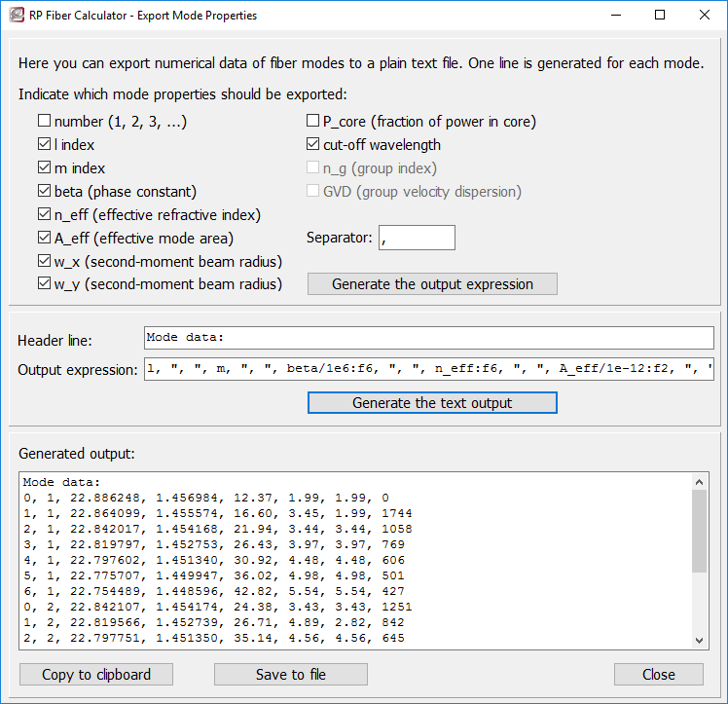Enable the number (1, 2, 3, ...) checkbox
728x704 pixels.
44,121
